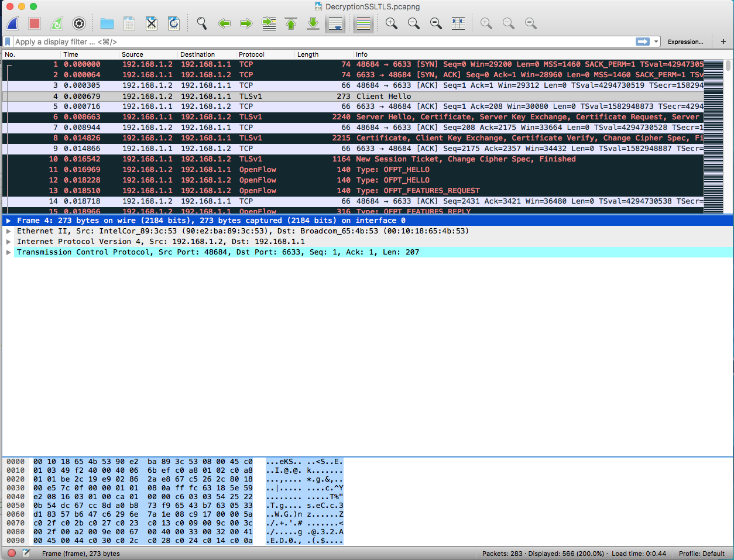
Task: Toggle auto-scroll during live capture
Action: click(x=335, y=23)
